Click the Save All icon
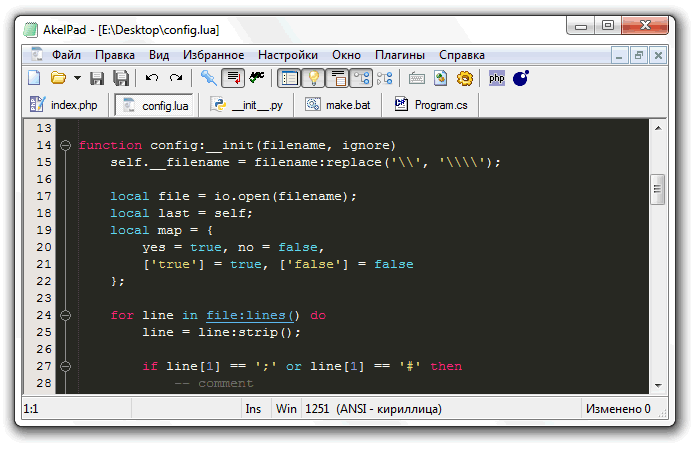Viewport: 699px width, 452px height. pyautogui.click(x=121, y=78)
